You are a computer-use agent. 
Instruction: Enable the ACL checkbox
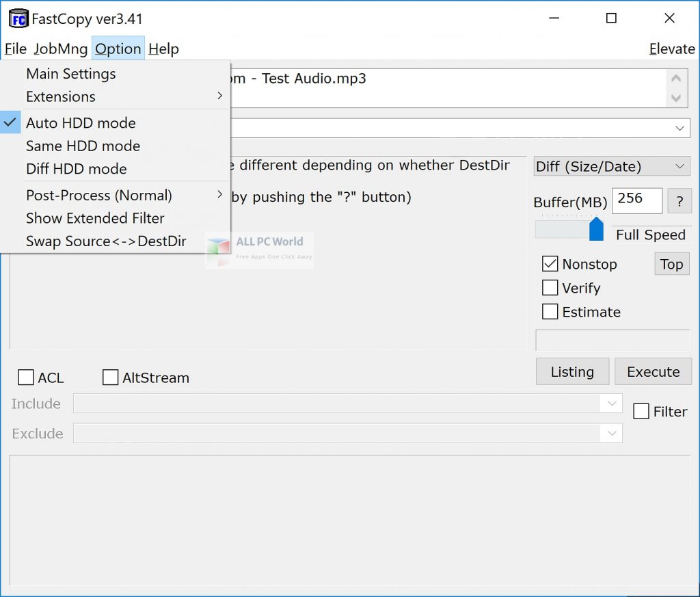pyautogui.click(x=25, y=377)
